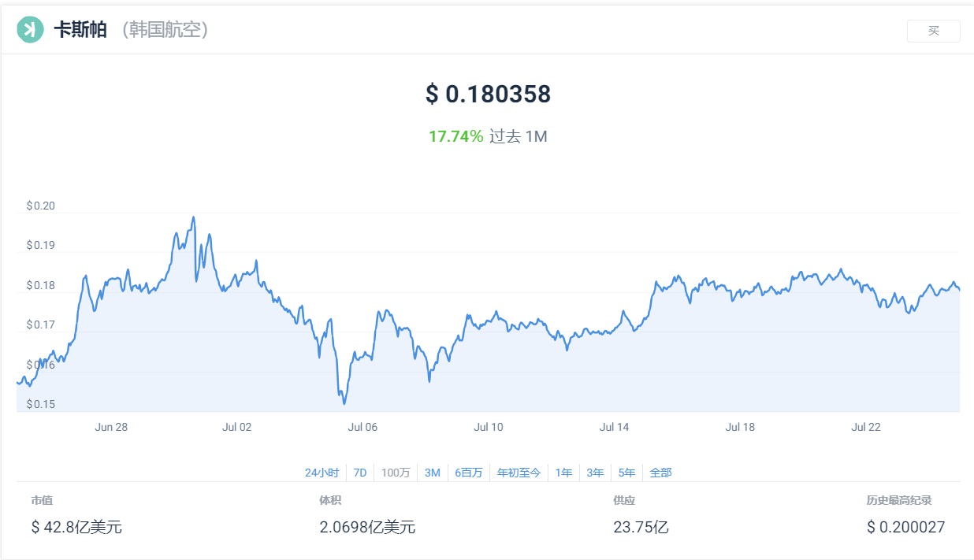Click the chart peak near $0.20
974x560 pixels.
tap(193, 217)
